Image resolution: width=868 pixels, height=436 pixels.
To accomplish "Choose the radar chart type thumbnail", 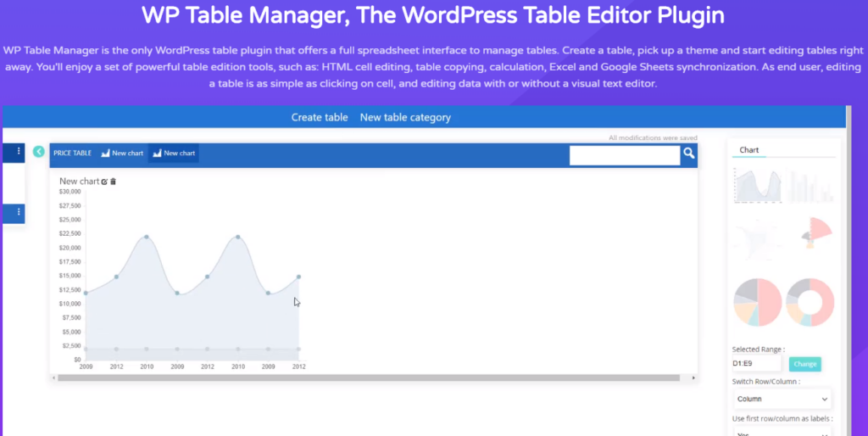I will 756,239.
